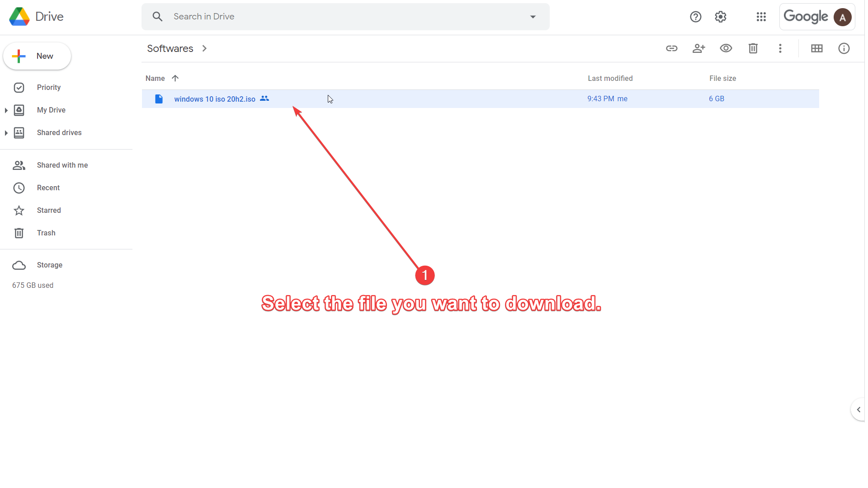Open the Softwares folder breadcrumb

[x=170, y=48]
